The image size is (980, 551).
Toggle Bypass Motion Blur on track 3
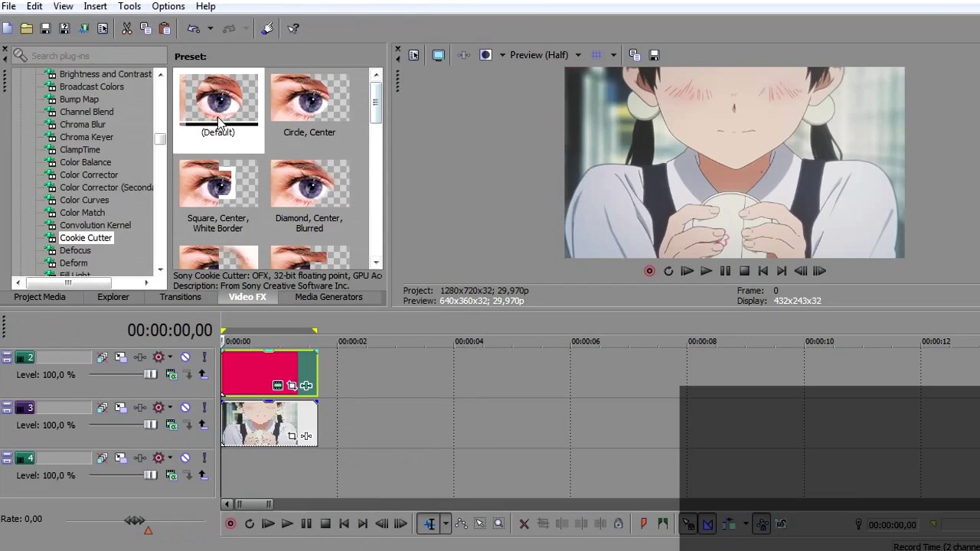click(101, 408)
